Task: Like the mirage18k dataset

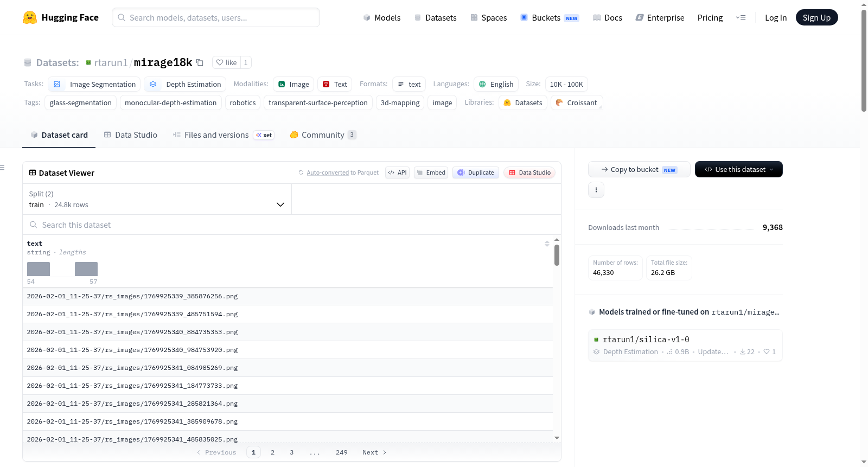Action: (x=226, y=62)
